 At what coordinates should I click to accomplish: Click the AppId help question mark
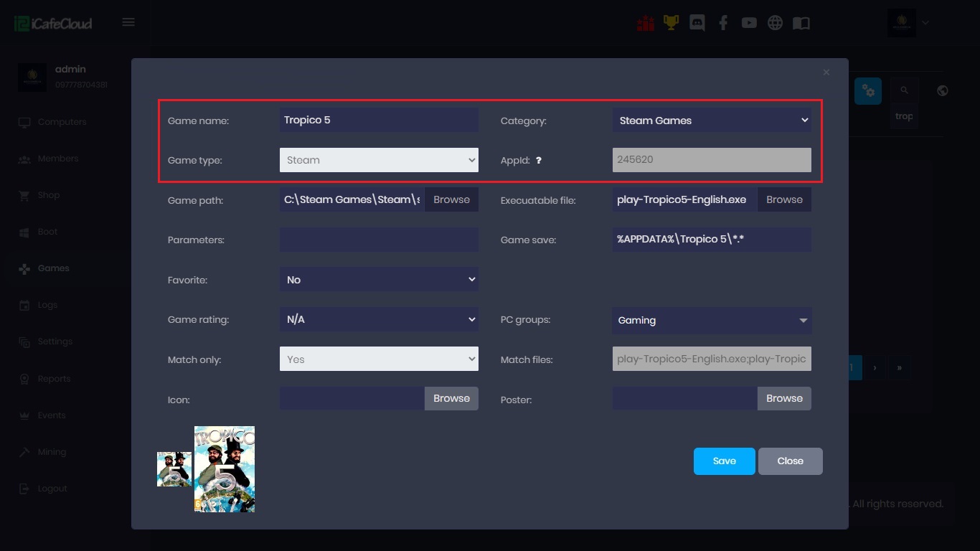[539, 161]
